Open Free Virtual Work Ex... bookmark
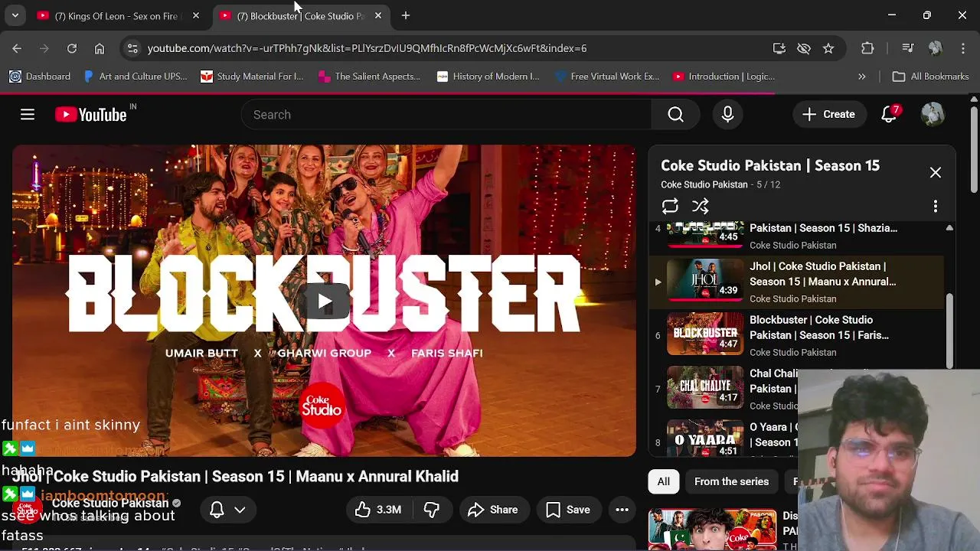The height and width of the screenshot is (551, 980). pyautogui.click(x=607, y=77)
